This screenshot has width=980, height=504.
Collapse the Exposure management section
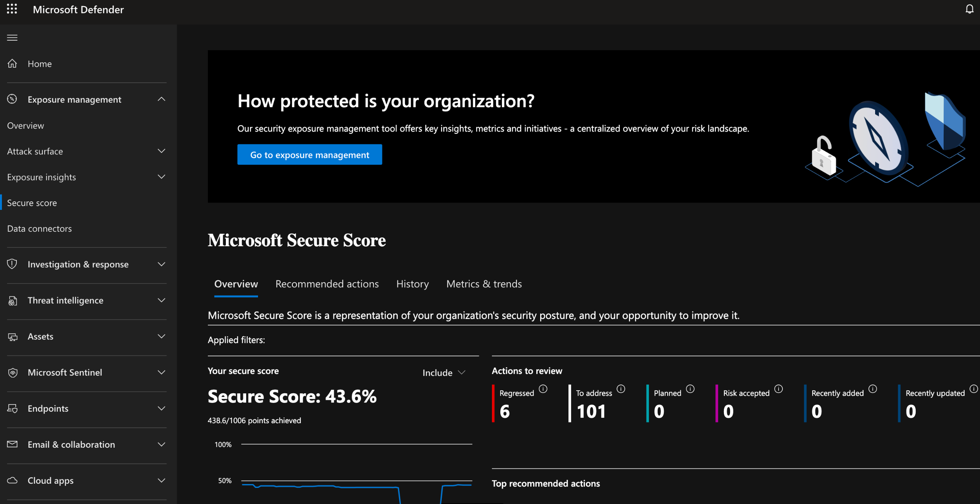(162, 99)
